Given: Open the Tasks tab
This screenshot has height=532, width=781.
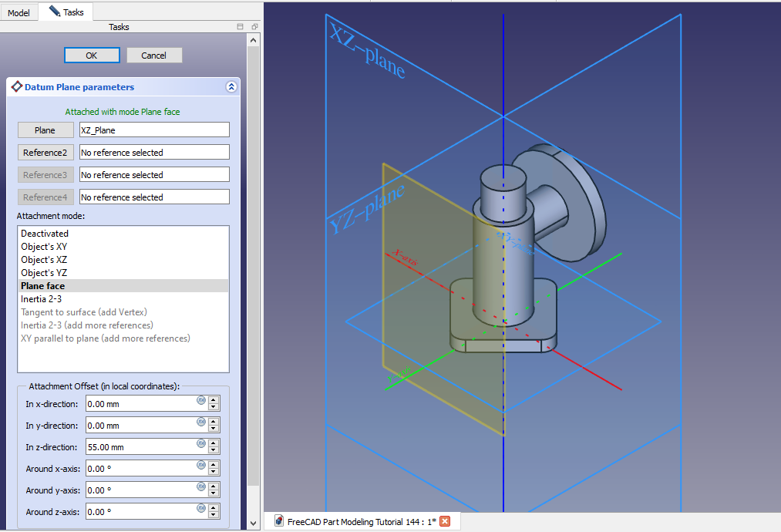Looking at the screenshot, I should pyautogui.click(x=66, y=12).
